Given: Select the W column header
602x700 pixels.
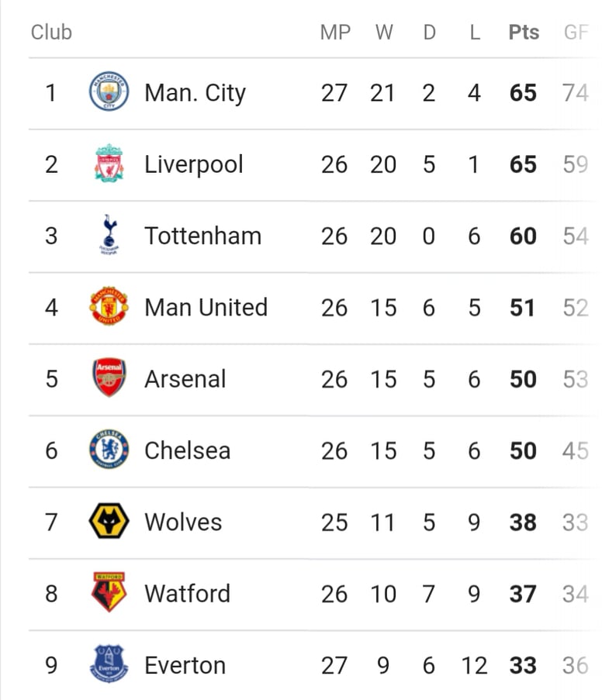Looking at the screenshot, I should (384, 32).
